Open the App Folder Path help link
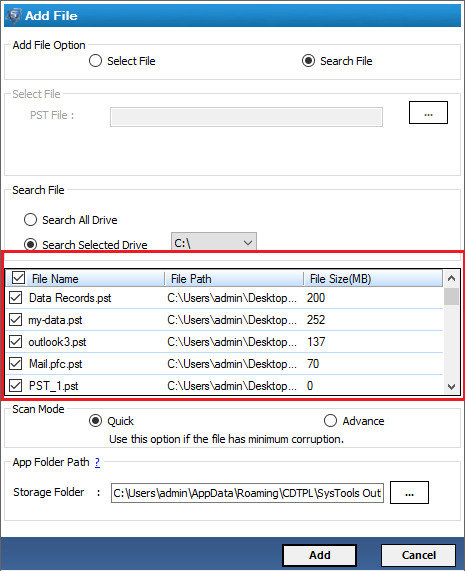 [x=97, y=462]
